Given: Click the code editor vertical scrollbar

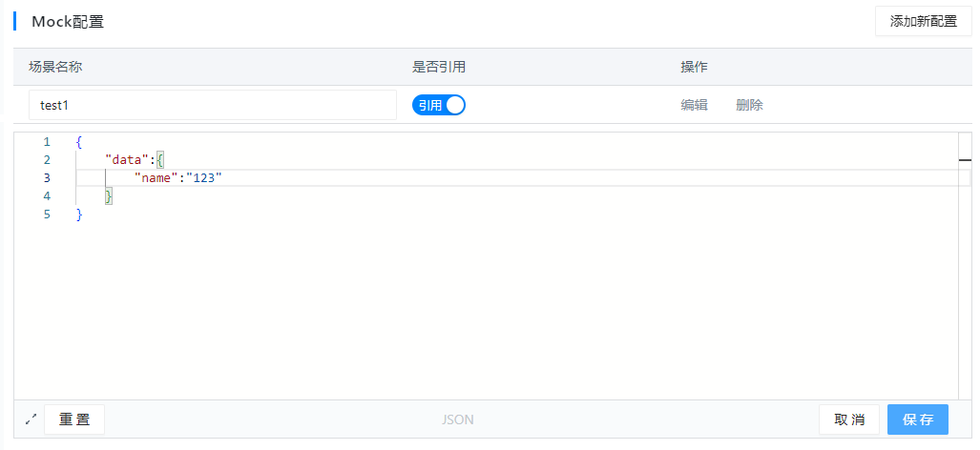Looking at the screenshot, I should coord(965,266).
